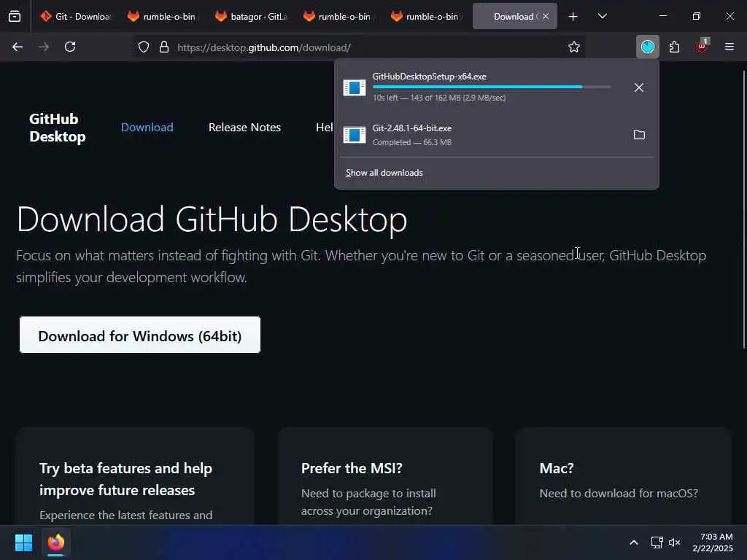Open the Git-2.48.1-64-bit.exe completed download

click(481, 135)
